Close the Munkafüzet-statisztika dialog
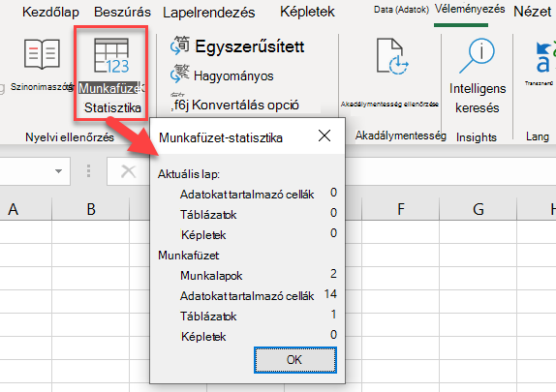 324,136
